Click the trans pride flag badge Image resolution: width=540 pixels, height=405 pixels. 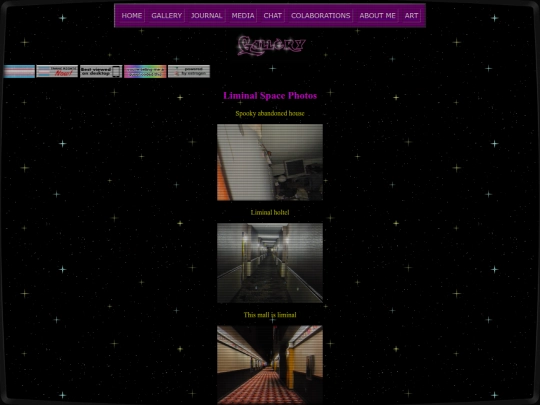[19, 71]
